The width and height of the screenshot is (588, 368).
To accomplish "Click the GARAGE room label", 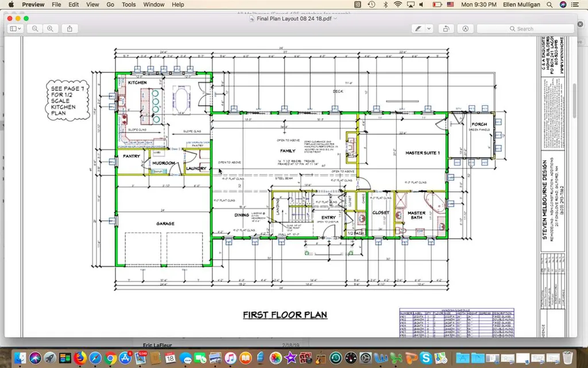I will point(165,224).
